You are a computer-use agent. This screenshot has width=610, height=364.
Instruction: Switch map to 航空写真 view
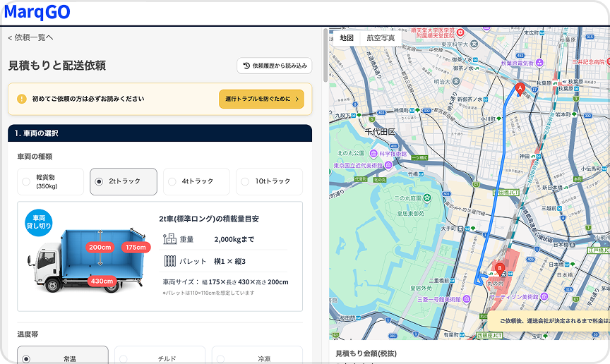click(381, 37)
